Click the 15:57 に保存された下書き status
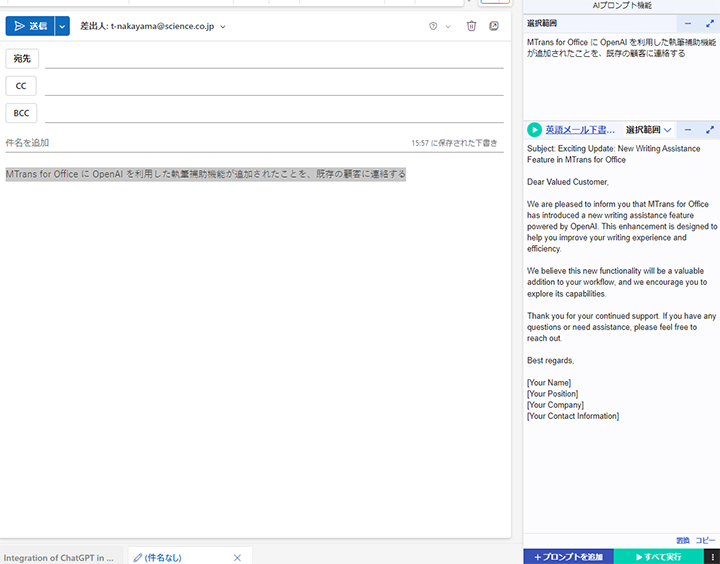The height and width of the screenshot is (564, 720). coord(454,143)
